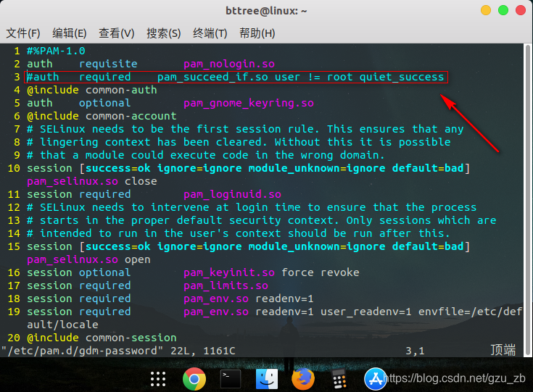Click pam_selinux.so open text
Viewport: 533px width, 392px height.
point(88,259)
